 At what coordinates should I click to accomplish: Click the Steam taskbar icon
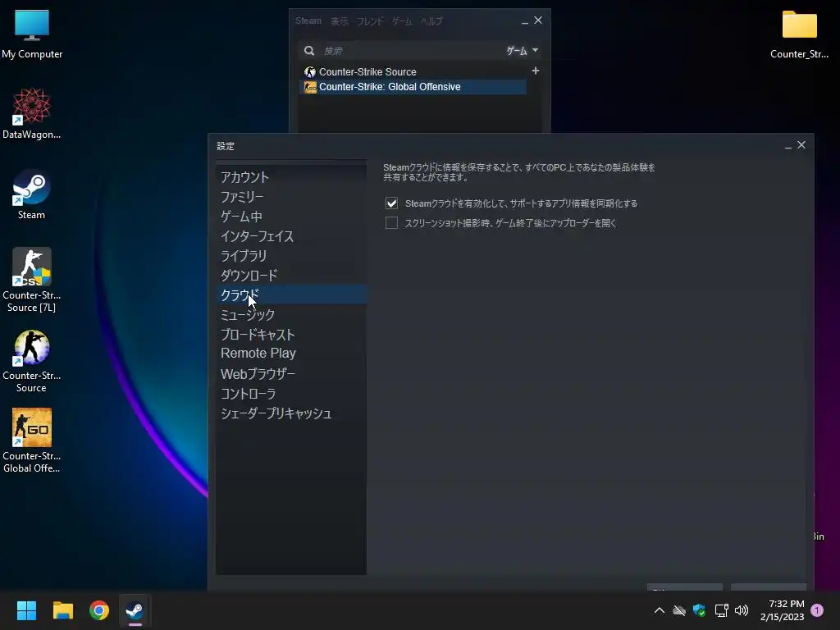(x=135, y=610)
